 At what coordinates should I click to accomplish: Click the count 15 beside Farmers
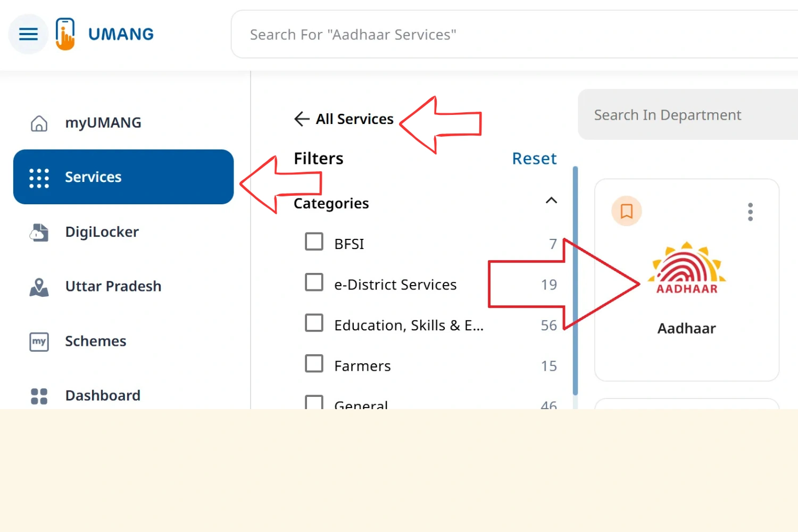pos(549,366)
